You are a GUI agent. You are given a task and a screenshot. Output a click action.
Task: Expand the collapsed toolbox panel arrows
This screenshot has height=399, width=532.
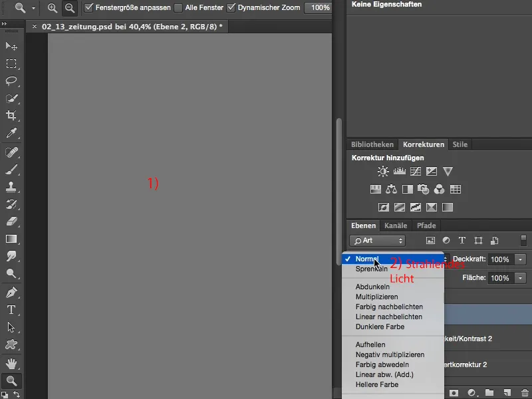click(x=4, y=23)
